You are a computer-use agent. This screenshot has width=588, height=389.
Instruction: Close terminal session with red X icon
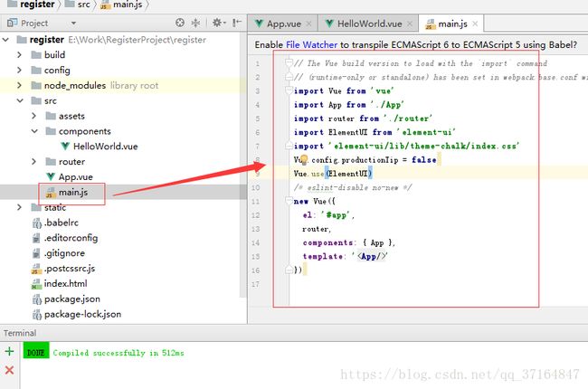pos(9,370)
